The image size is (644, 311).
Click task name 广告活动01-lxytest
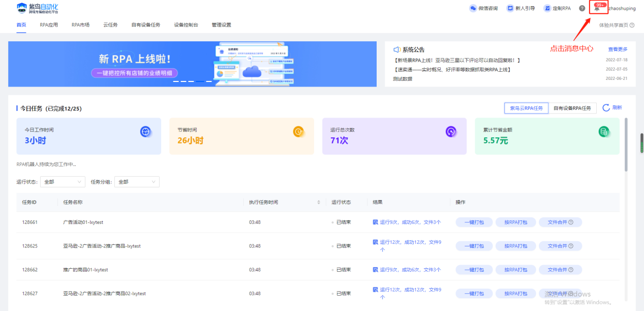(83, 222)
